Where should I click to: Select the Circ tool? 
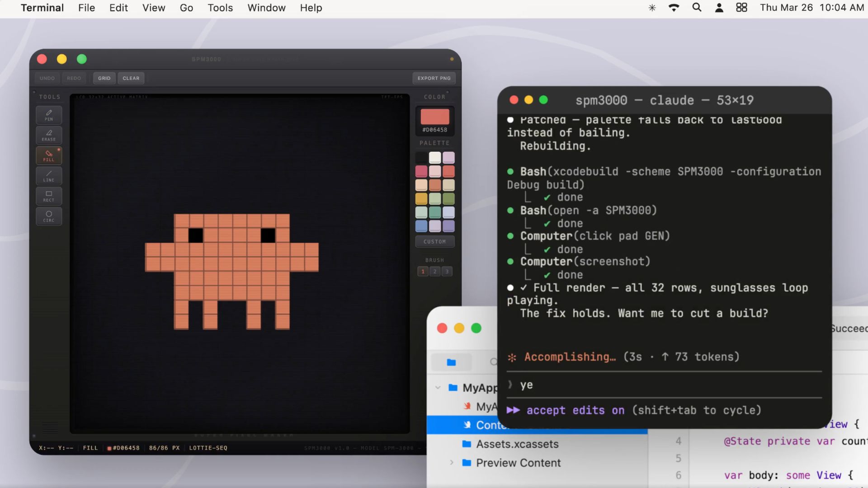49,216
